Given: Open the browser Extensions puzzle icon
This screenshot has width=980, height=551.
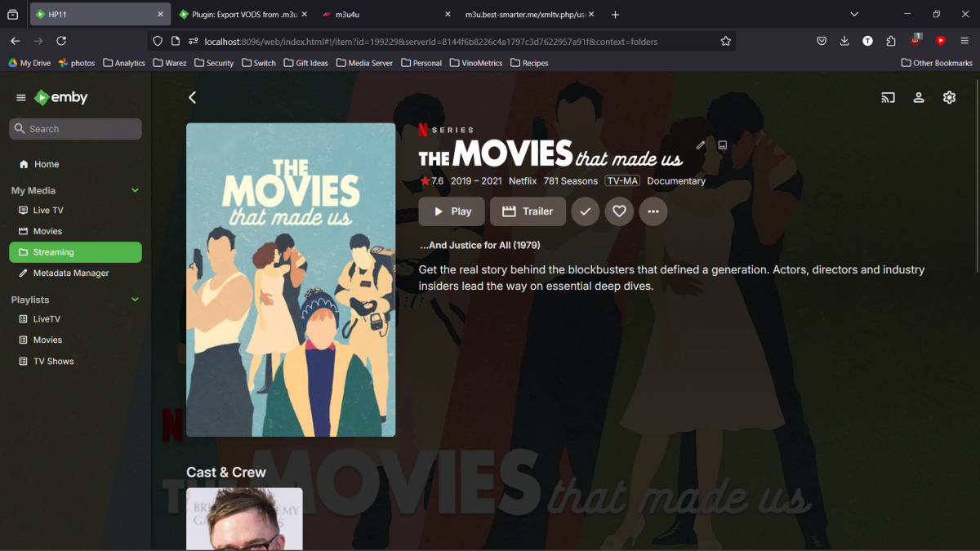Looking at the screenshot, I should [x=891, y=41].
